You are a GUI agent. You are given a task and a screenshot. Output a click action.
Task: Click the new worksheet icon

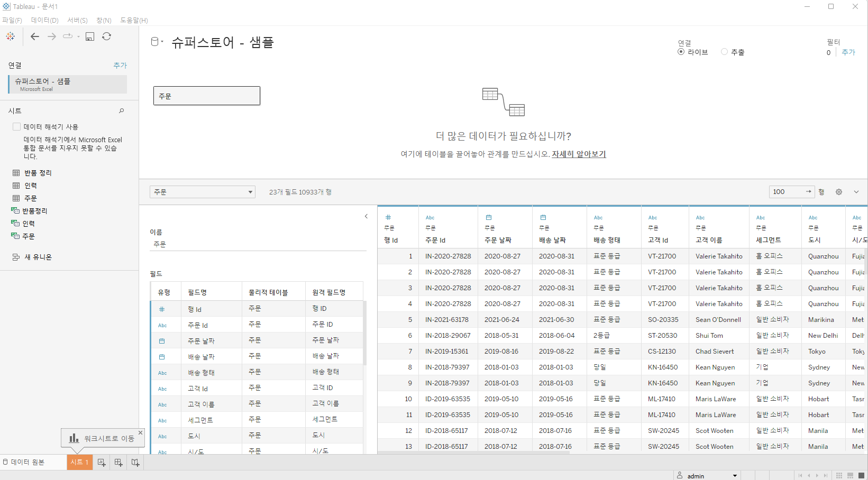(x=102, y=463)
